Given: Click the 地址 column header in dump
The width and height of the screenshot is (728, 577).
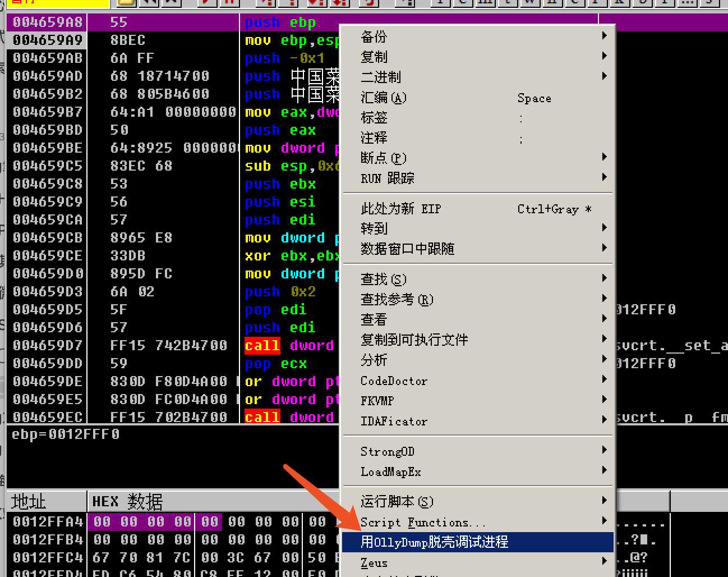Looking at the screenshot, I should 47,501.
